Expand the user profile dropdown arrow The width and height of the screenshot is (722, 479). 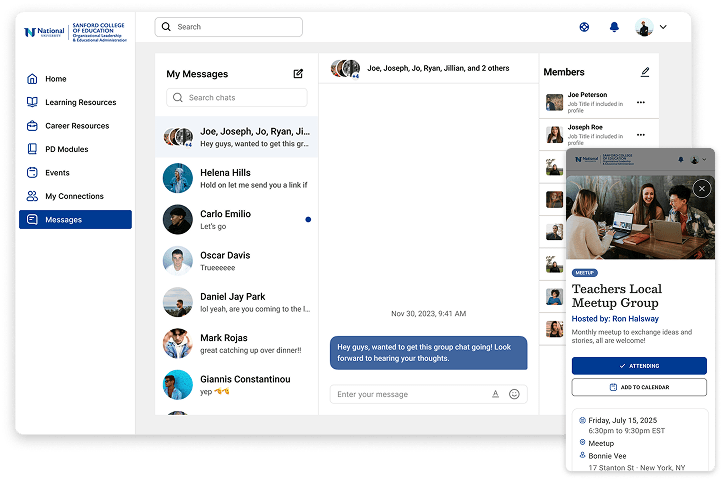pos(663,28)
